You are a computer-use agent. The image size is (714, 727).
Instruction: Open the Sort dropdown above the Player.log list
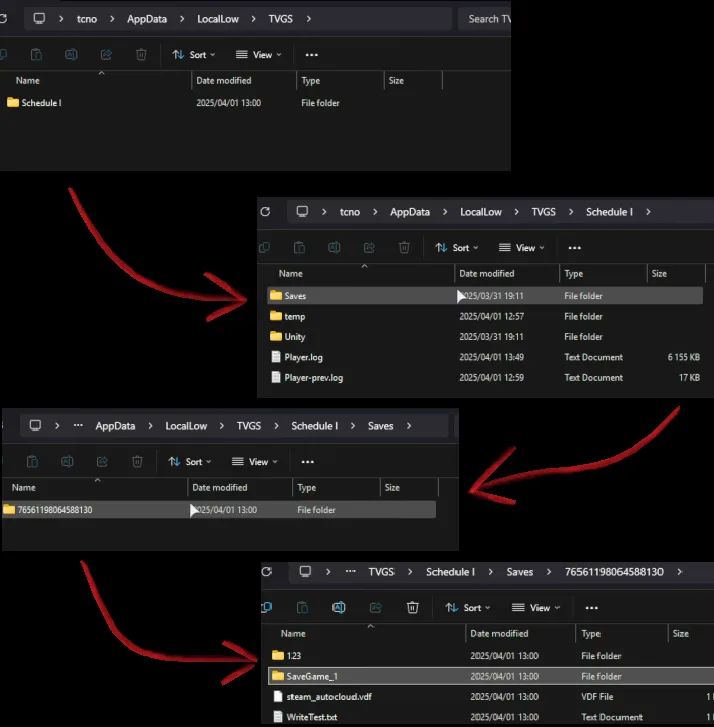pos(457,247)
